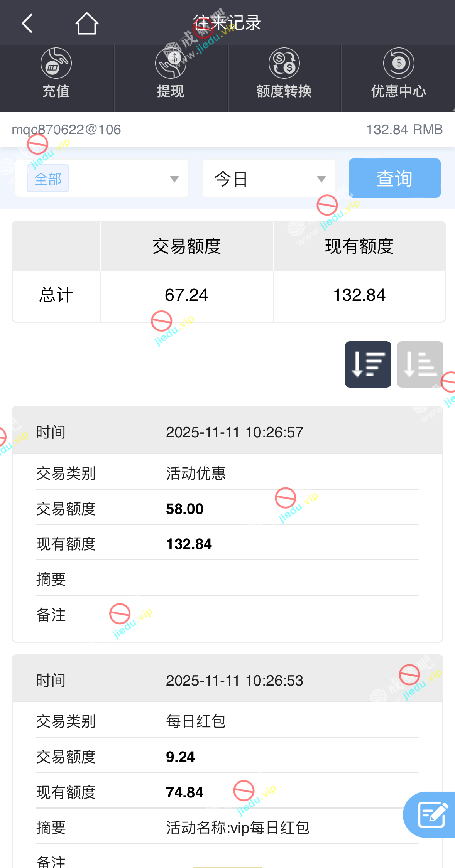Open record dated 2025-11-11 10:26:57
Image resolution: width=455 pixels, height=868 pixels.
(234, 432)
